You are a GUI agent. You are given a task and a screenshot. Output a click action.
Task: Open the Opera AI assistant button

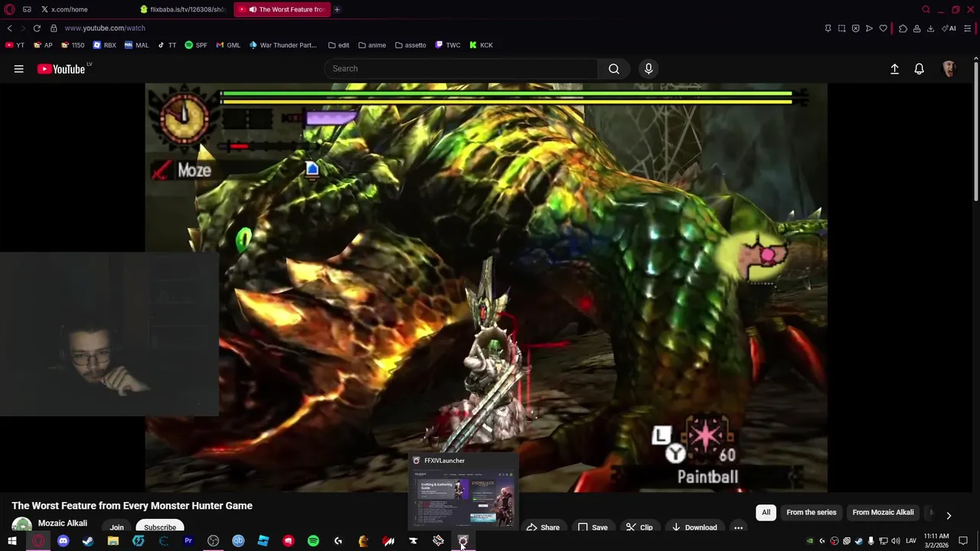(949, 28)
